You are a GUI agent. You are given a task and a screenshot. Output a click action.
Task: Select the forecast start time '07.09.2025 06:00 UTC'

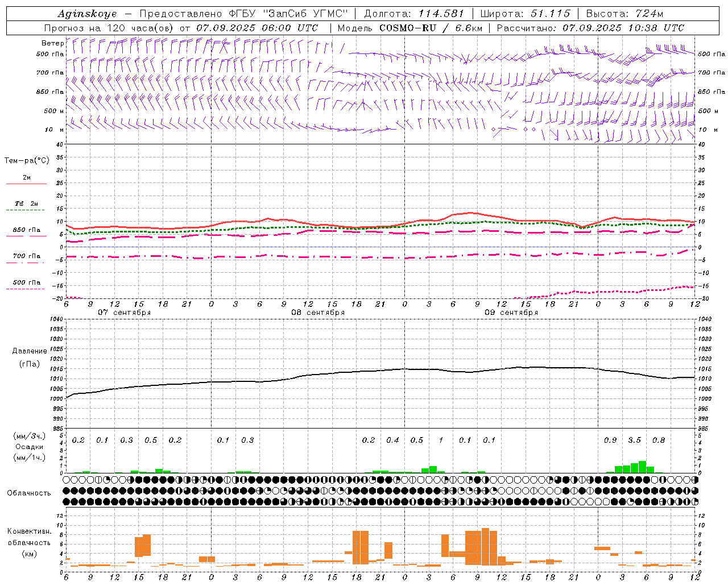[257, 28]
